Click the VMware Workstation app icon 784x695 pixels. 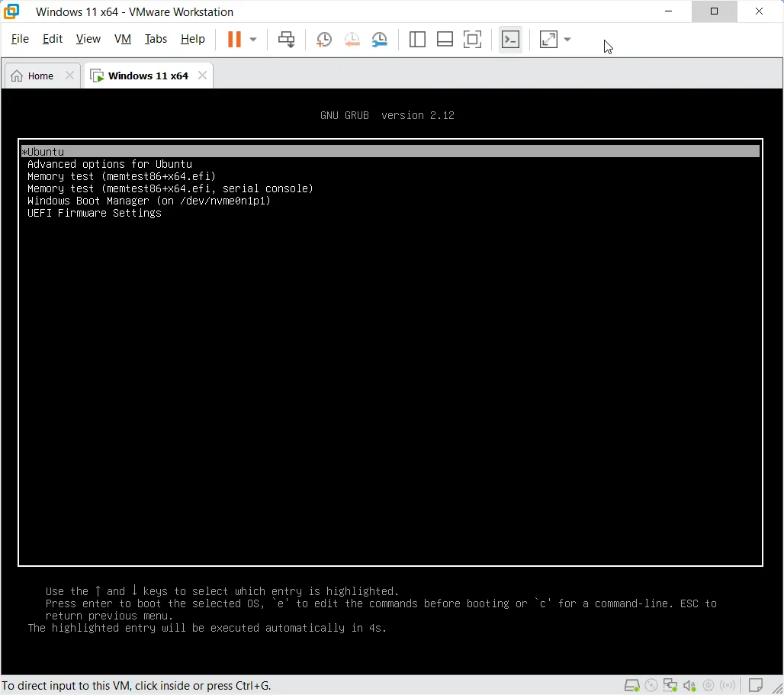tap(11, 11)
